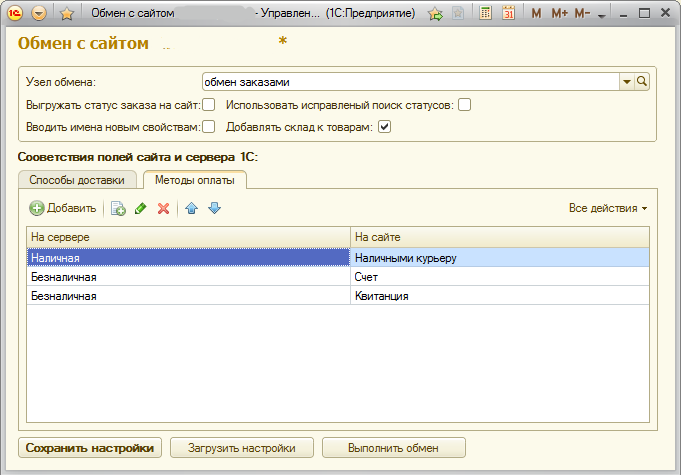Screen dimensions: 681x475
Task: Switch to Способы доставки tab
Action: [x=77, y=180]
